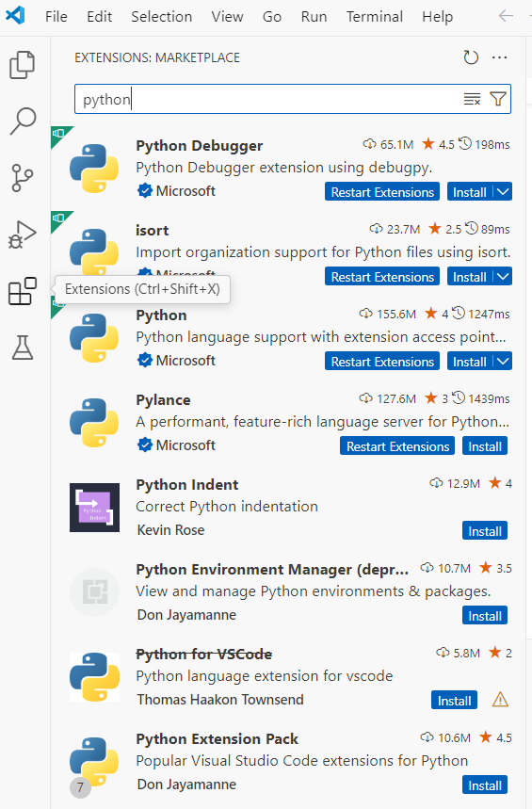Install Python Environment Manager extension
This screenshot has height=809, width=532.
point(485,616)
